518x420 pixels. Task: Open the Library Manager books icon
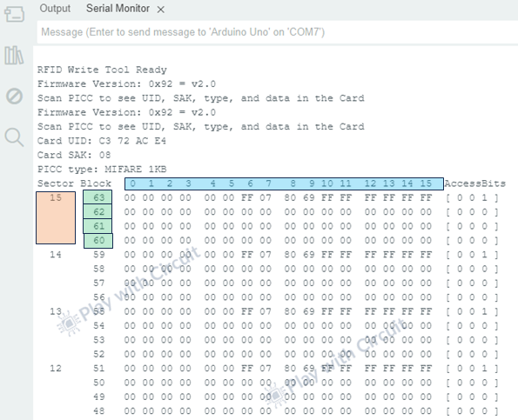click(14, 55)
